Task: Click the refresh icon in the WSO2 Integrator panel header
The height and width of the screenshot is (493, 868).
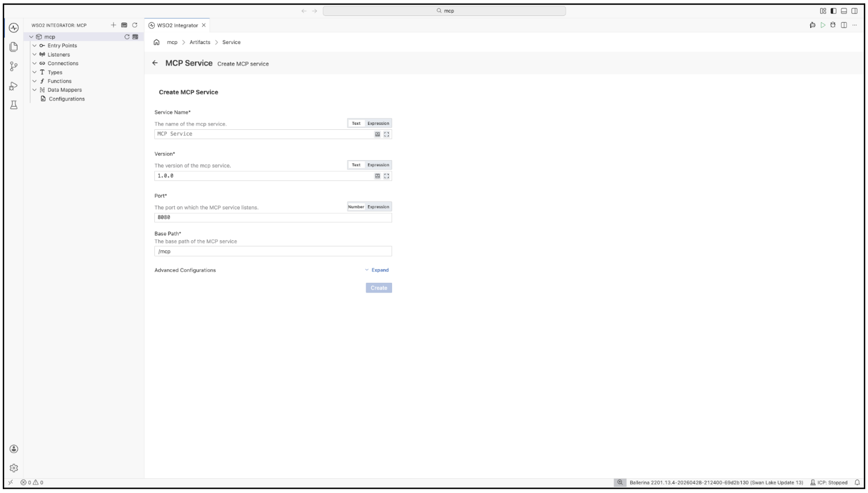Action: tap(134, 25)
